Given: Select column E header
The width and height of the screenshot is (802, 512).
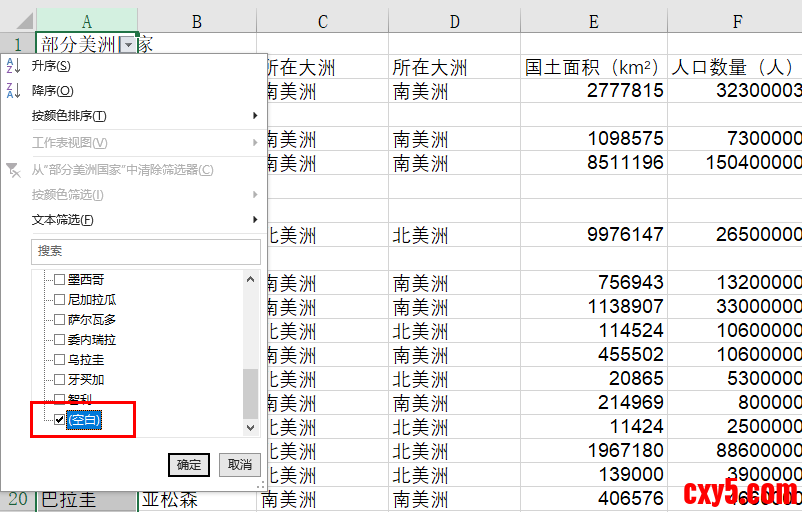Looking at the screenshot, I should [x=594, y=21].
